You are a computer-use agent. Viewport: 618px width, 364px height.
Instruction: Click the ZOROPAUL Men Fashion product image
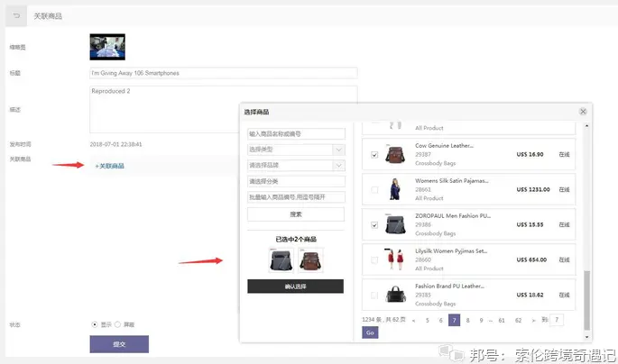tap(395, 224)
